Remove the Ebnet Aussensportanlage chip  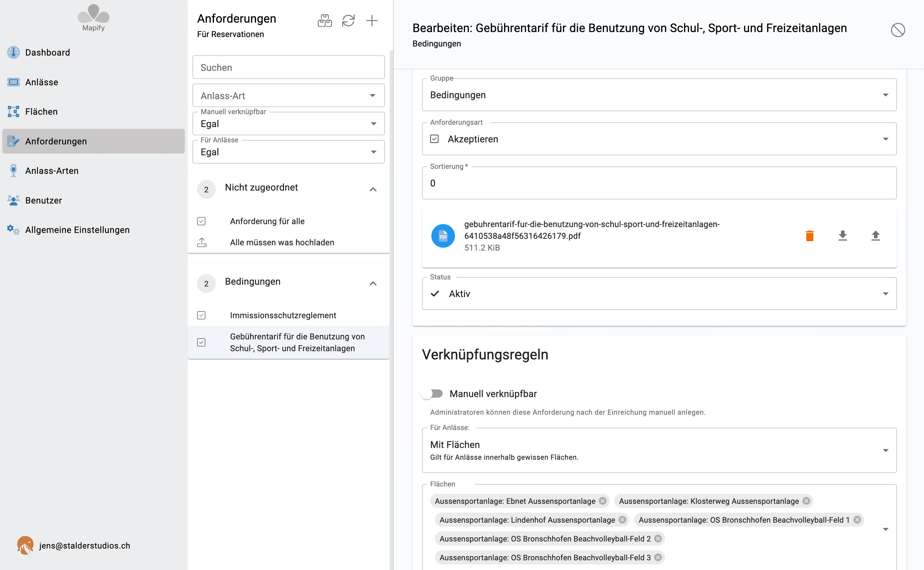click(x=603, y=501)
